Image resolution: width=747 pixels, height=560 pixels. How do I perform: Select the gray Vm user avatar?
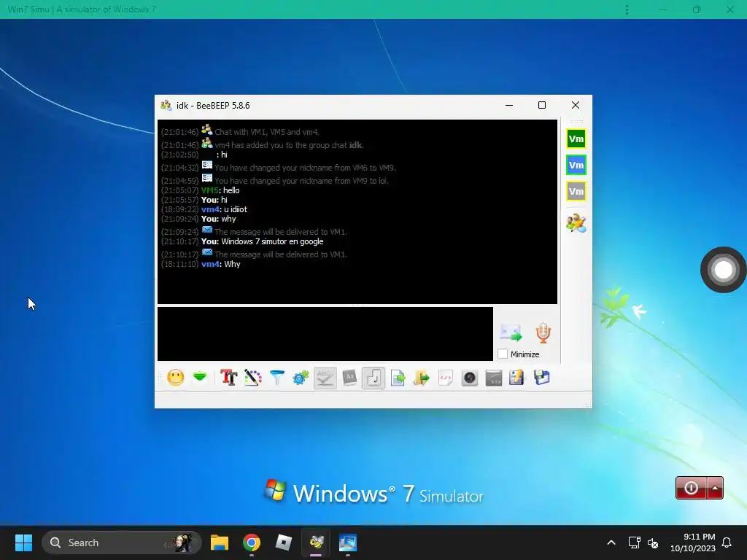[576, 192]
